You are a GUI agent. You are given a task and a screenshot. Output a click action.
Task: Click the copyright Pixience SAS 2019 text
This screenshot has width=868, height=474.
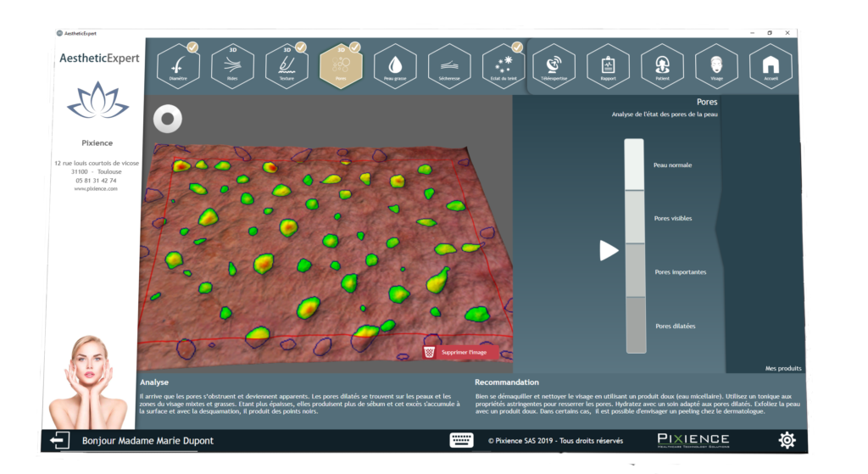555,441
